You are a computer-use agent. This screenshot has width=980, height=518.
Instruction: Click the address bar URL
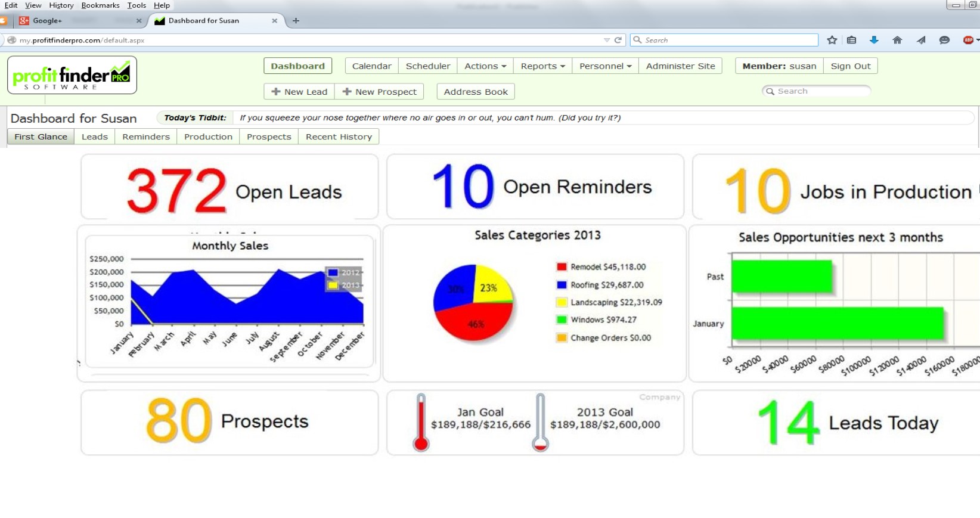click(82, 41)
